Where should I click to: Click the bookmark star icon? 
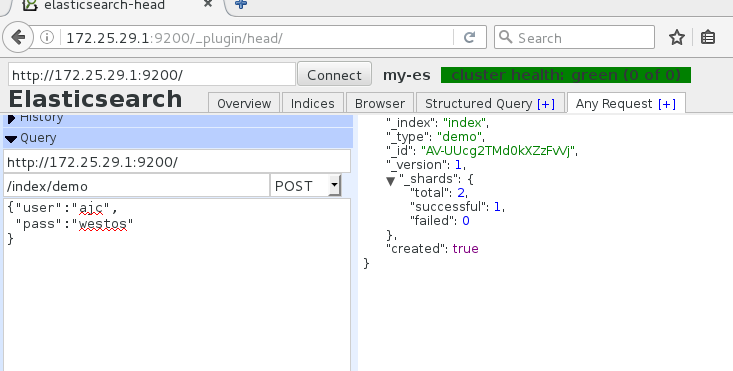[676, 37]
